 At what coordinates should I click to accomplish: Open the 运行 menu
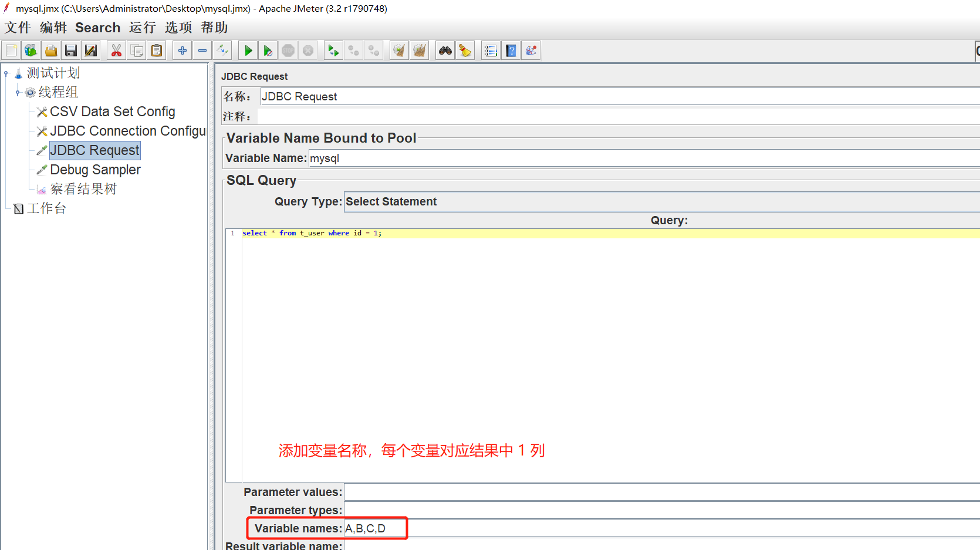click(x=143, y=28)
